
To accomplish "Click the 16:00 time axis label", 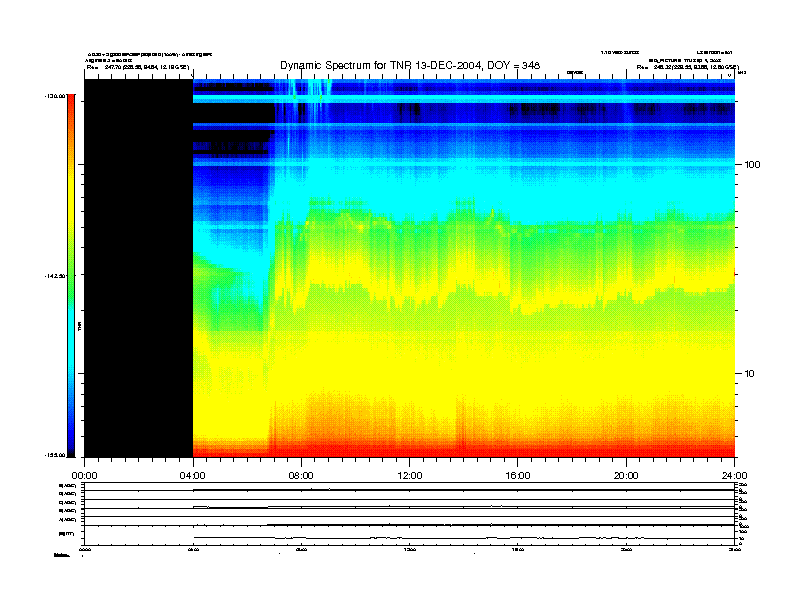I will (x=518, y=476).
